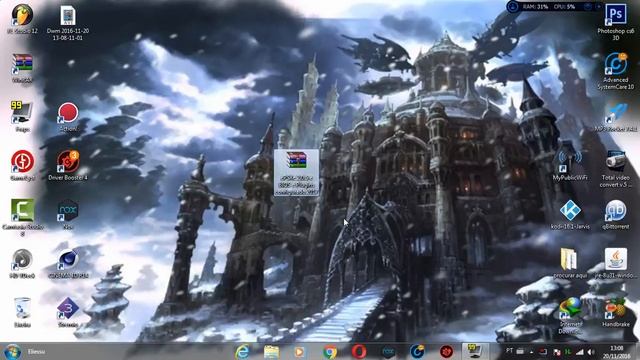This screenshot has width=640, height=360.
Task: Open the MP3 Rocket shortcut
Action: click(x=616, y=117)
